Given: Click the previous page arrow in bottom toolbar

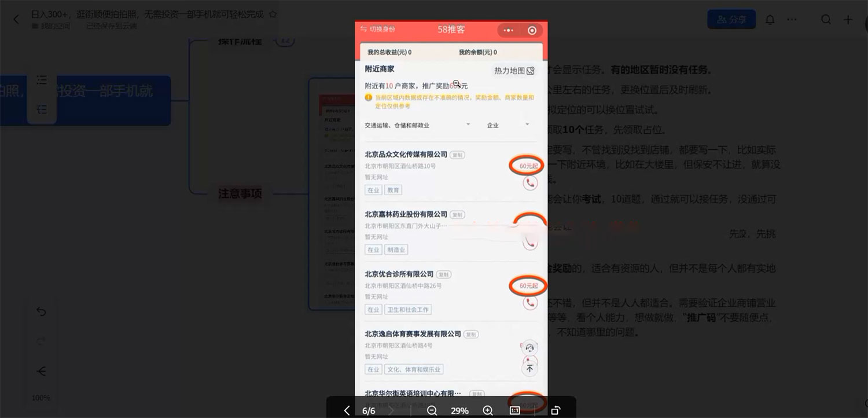Looking at the screenshot, I should 347,410.
